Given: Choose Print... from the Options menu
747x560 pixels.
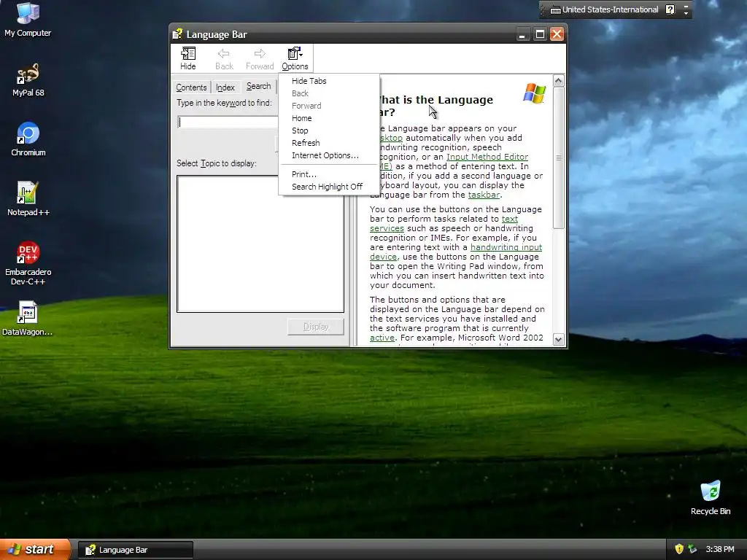Looking at the screenshot, I should tap(329, 174).
